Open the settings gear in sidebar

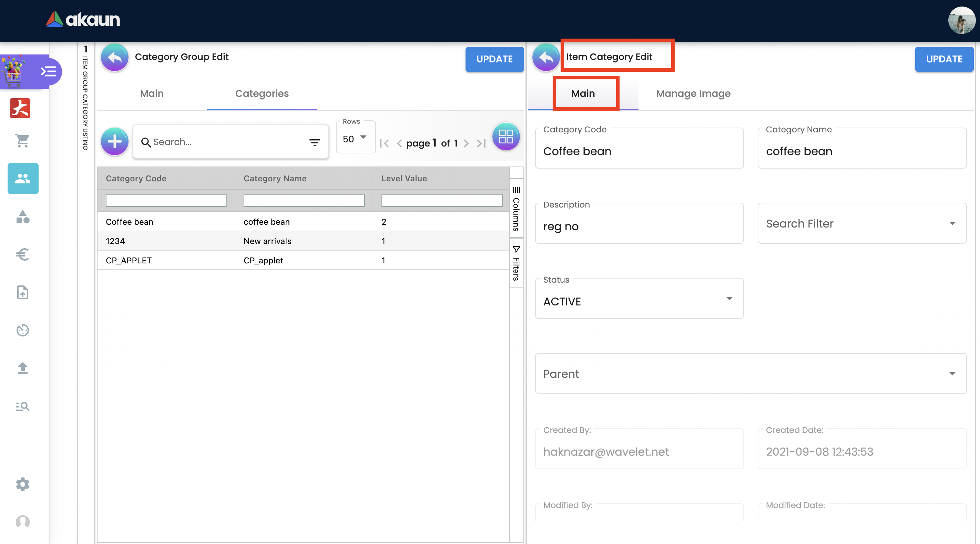[x=22, y=484]
